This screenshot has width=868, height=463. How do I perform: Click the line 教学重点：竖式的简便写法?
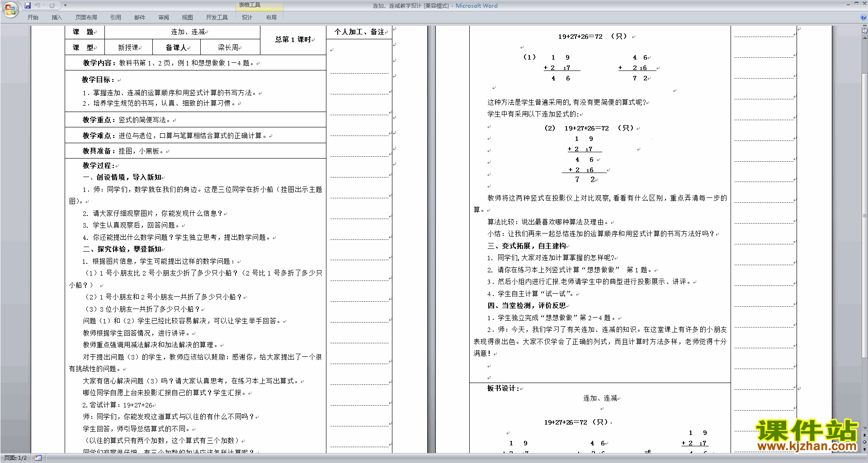[127, 120]
